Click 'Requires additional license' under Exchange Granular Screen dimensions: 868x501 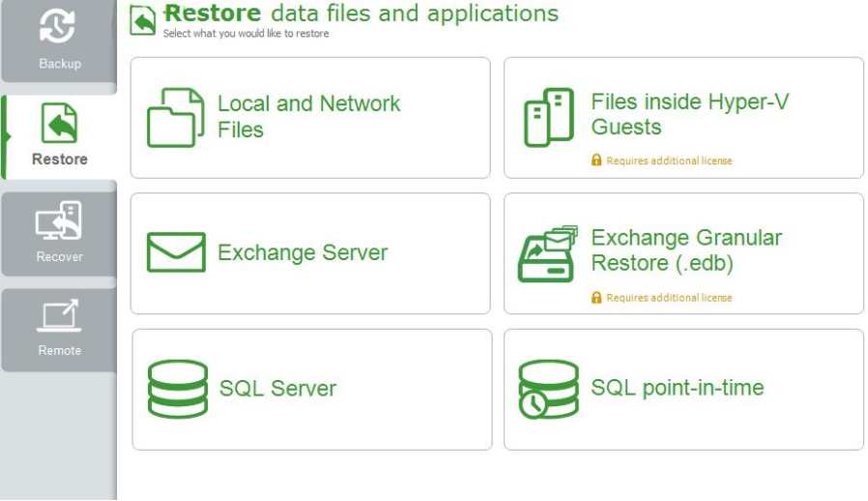pos(669,298)
